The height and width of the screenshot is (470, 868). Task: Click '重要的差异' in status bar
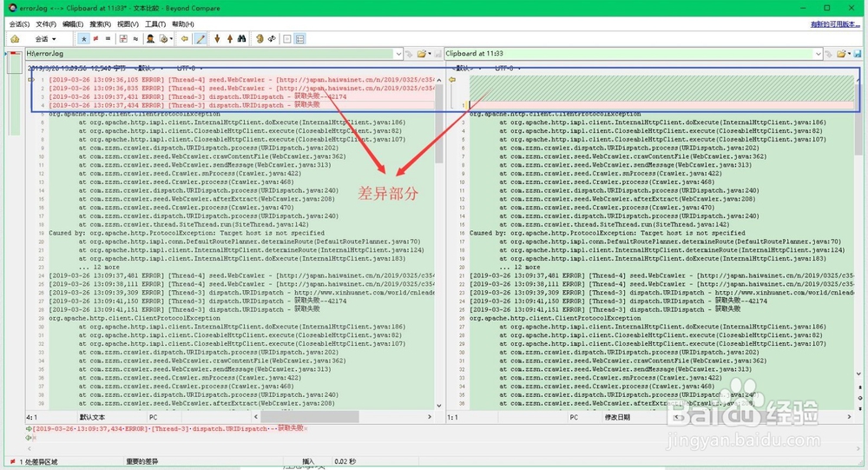141,461
